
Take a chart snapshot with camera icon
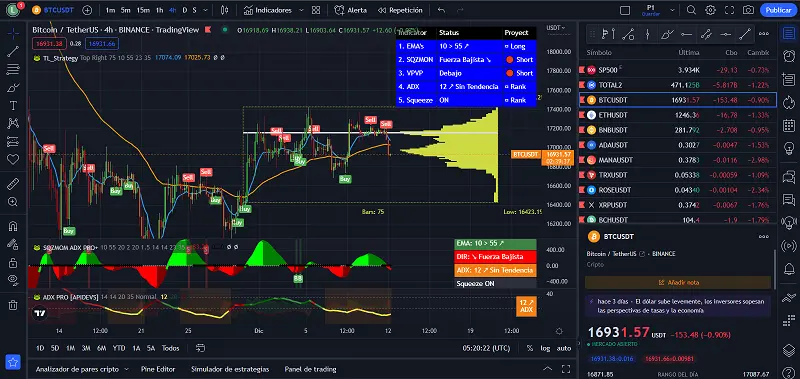pos(748,10)
